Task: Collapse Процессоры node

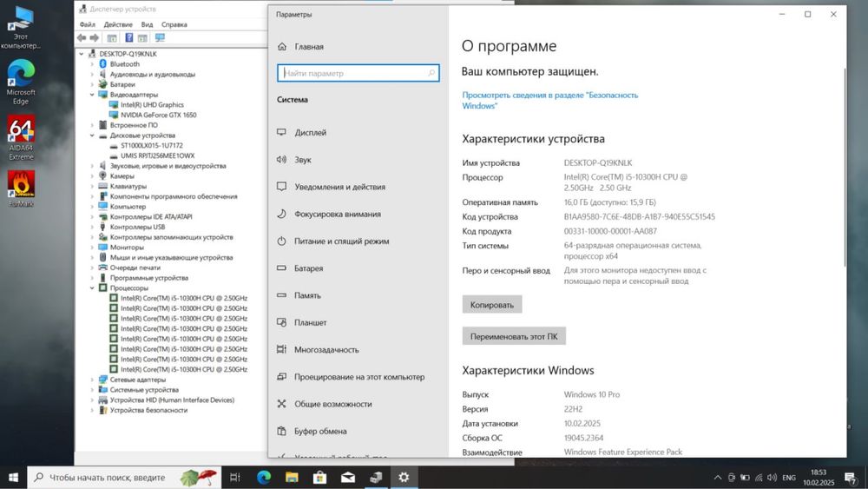Action: coord(93,288)
